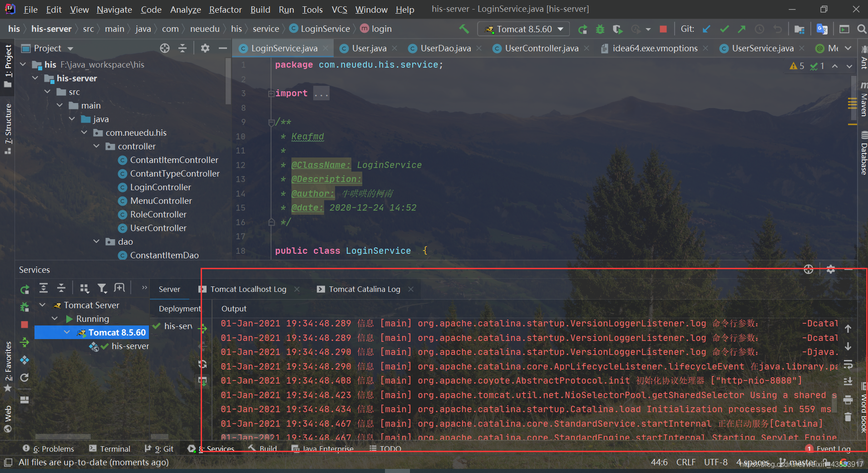Image resolution: width=868 pixels, height=473 pixels.
Task: Collapse the Tomcat Server node in Services
Action: [43, 305]
